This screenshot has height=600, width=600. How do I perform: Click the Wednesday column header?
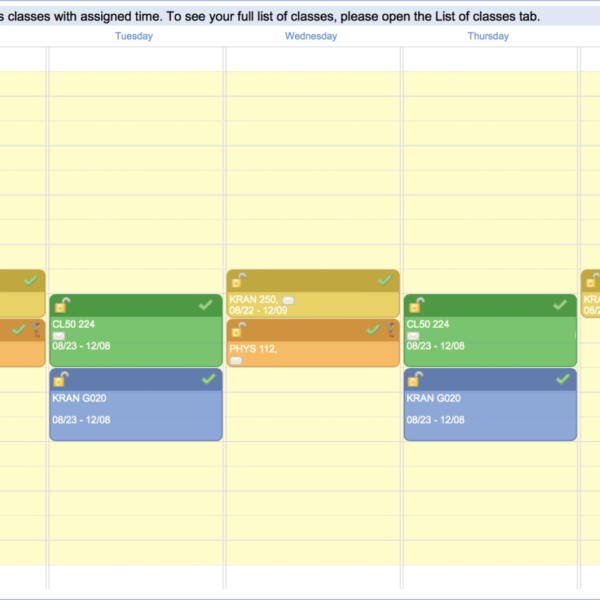pyautogui.click(x=311, y=36)
